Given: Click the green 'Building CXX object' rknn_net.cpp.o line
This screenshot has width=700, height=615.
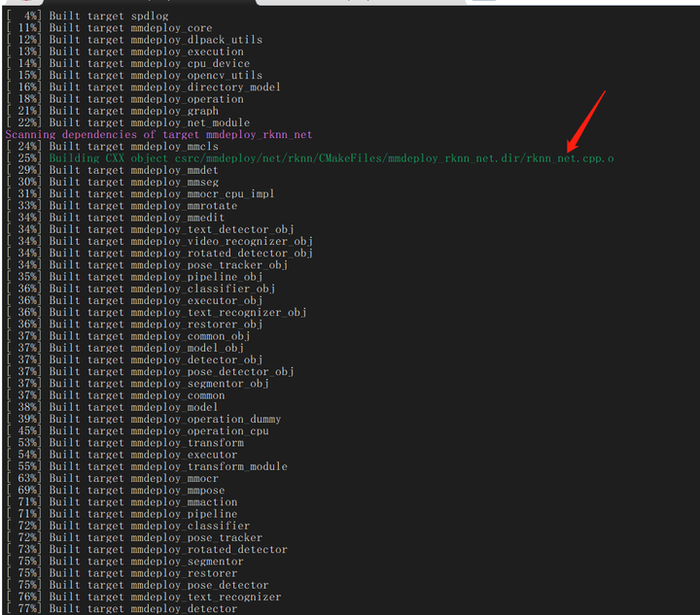Looking at the screenshot, I should (x=310, y=158).
